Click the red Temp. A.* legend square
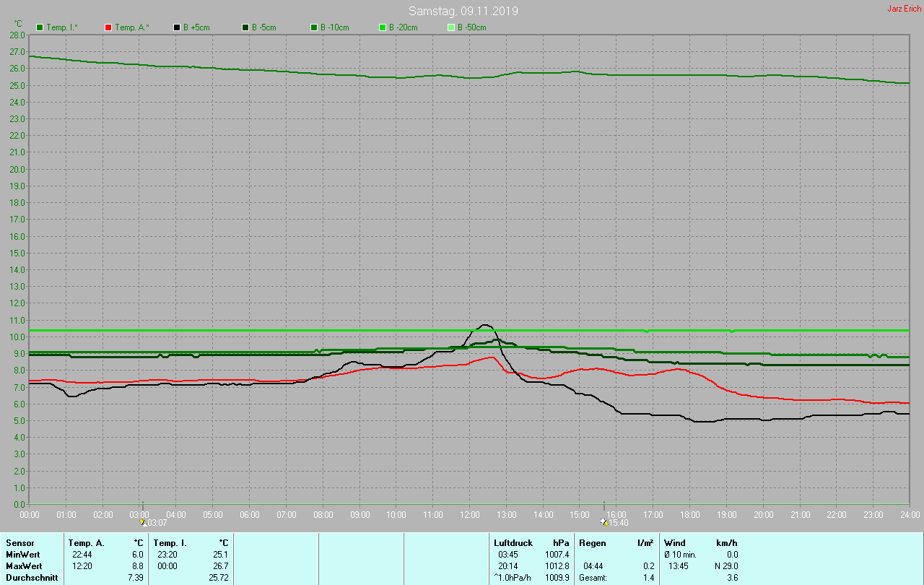The width and height of the screenshot is (924, 585). (x=108, y=27)
